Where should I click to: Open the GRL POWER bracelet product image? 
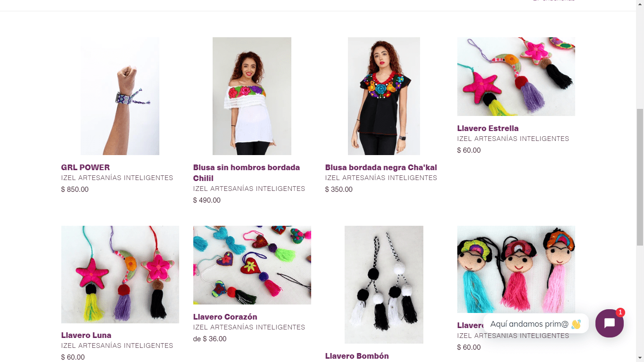(x=120, y=96)
